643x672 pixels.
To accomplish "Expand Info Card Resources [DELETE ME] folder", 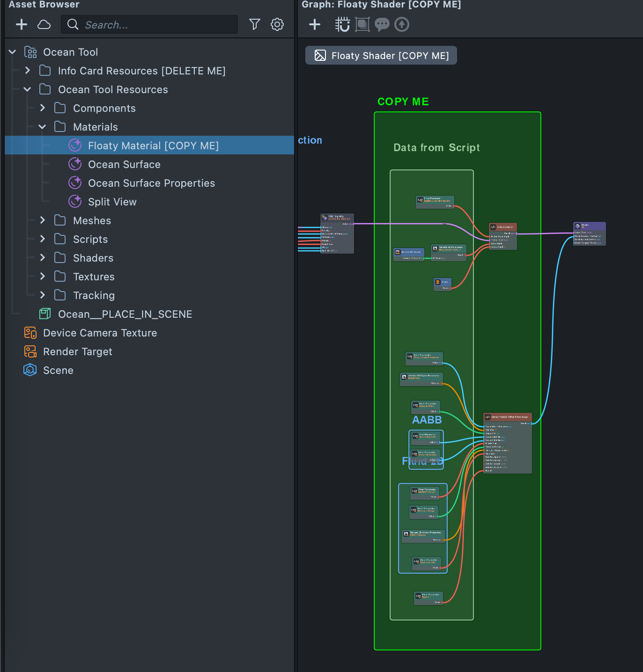I will point(28,71).
